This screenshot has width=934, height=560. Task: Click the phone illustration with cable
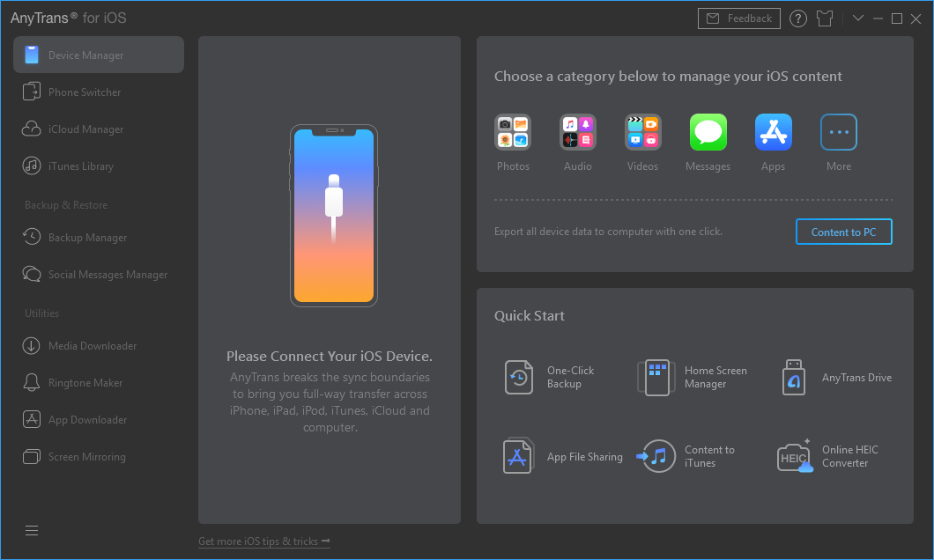(334, 216)
